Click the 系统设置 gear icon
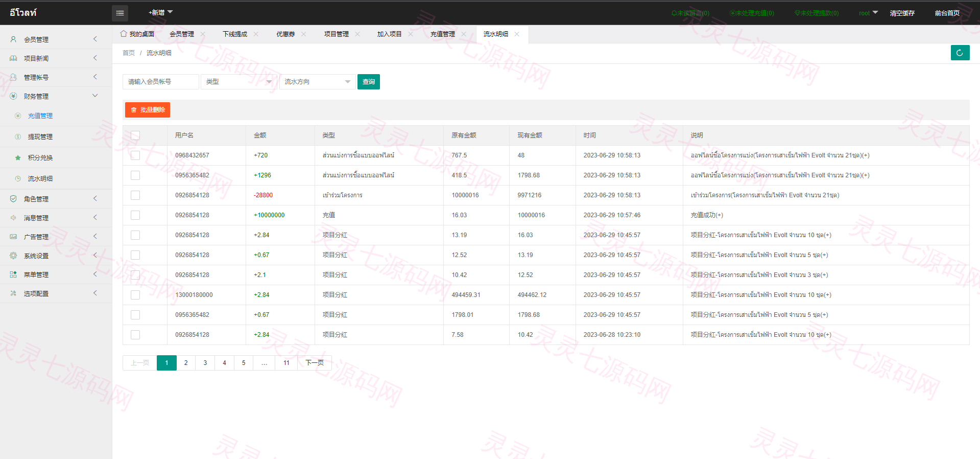 (13, 256)
